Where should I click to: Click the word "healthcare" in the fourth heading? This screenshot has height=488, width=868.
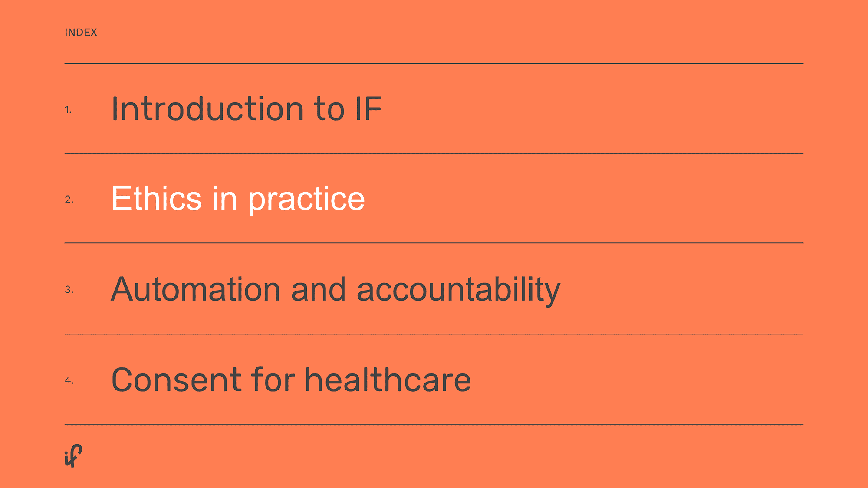click(388, 380)
